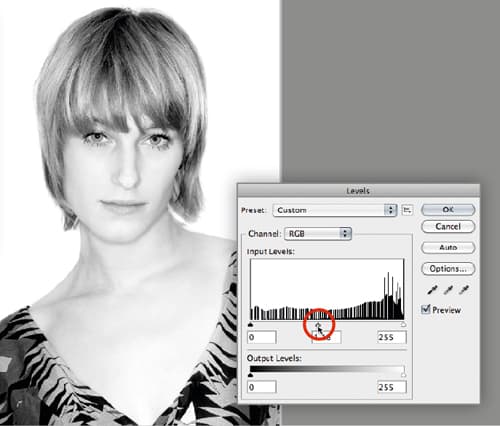Click the Cancel button
The image size is (500, 426).
click(x=448, y=227)
